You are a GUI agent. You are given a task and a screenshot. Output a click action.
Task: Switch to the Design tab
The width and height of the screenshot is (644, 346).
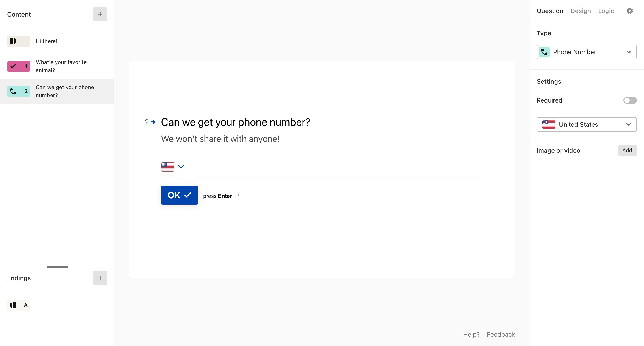580,11
